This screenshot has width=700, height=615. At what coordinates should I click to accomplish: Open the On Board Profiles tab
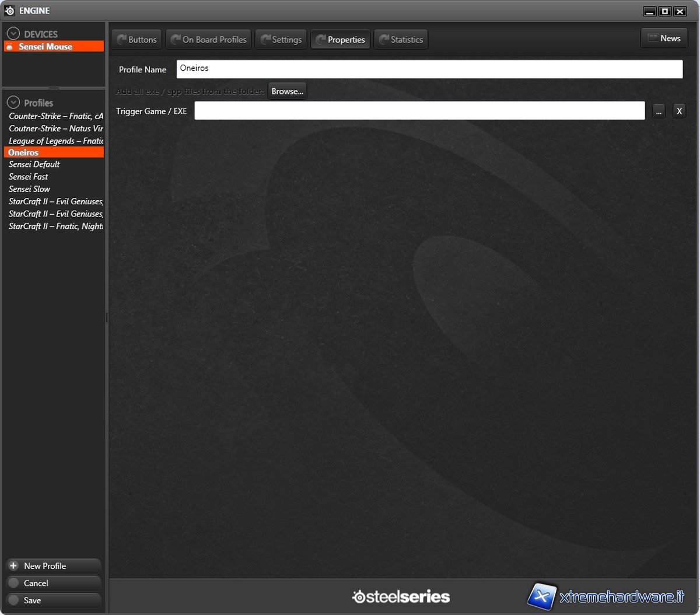209,40
